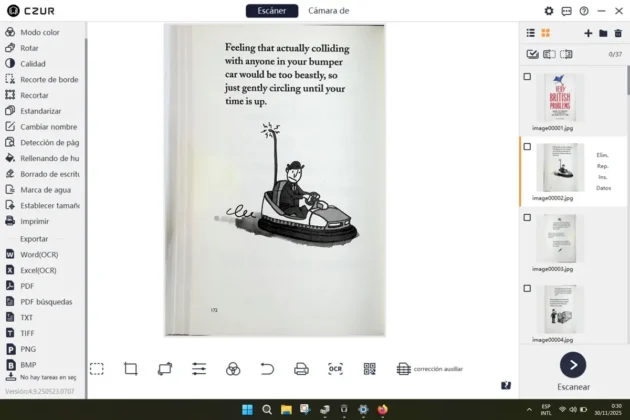The height and width of the screenshot is (420, 630).
Task: Open Modo color in left sidebar
Action: click(40, 32)
